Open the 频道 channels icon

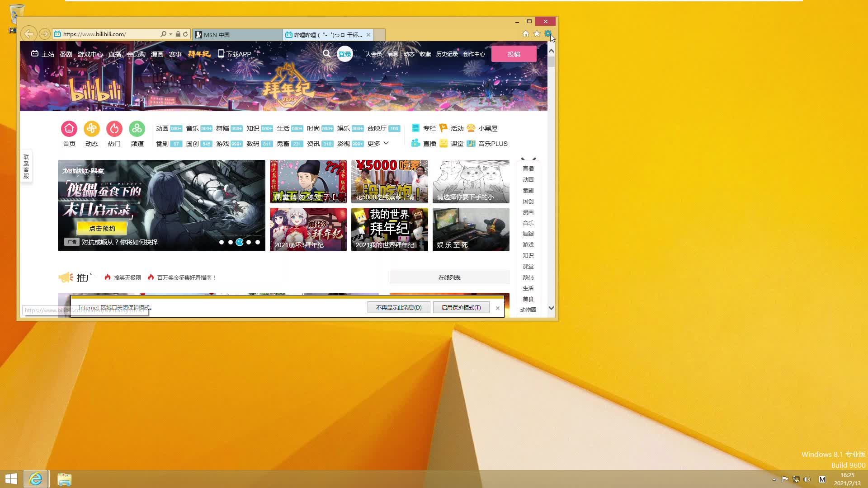pyautogui.click(x=137, y=129)
